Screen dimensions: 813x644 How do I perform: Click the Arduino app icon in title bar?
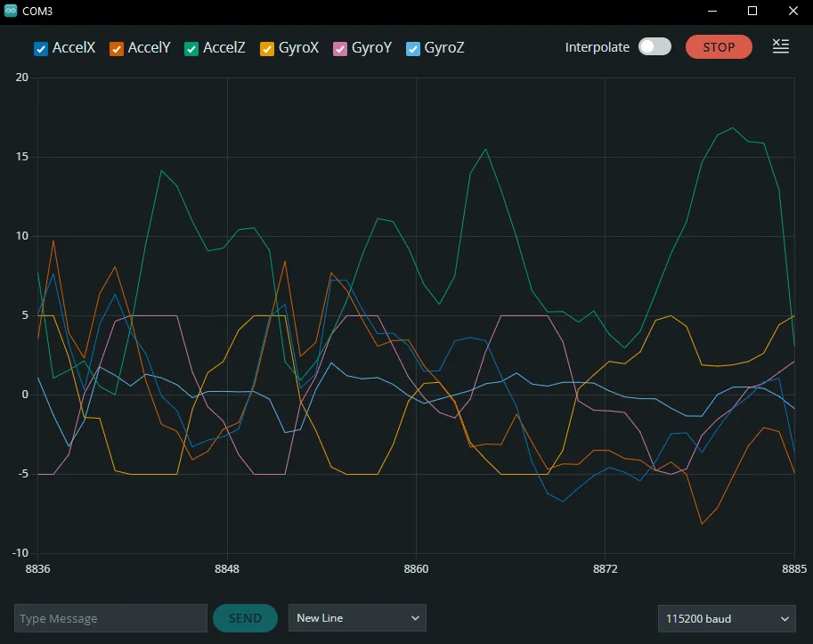click(x=11, y=11)
